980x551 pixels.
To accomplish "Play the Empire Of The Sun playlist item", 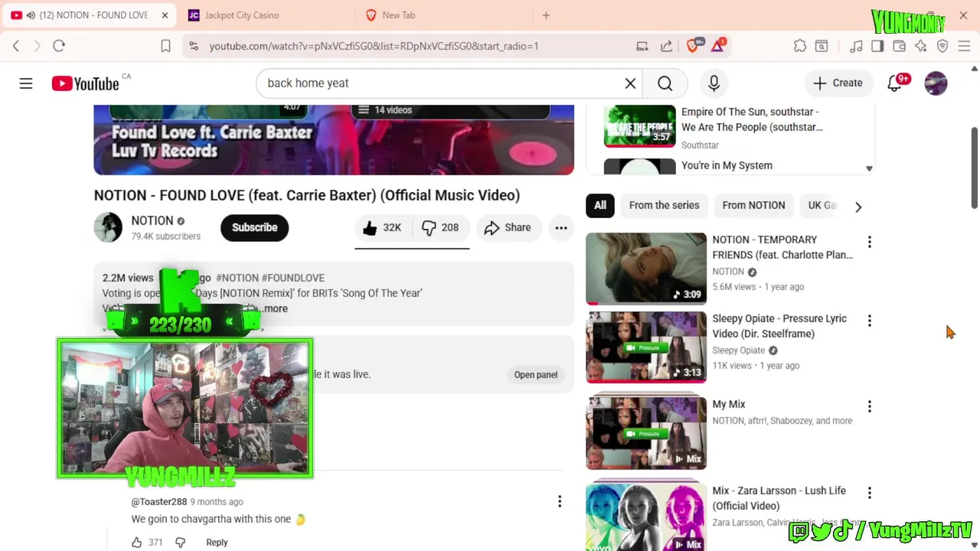I will tap(731, 127).
